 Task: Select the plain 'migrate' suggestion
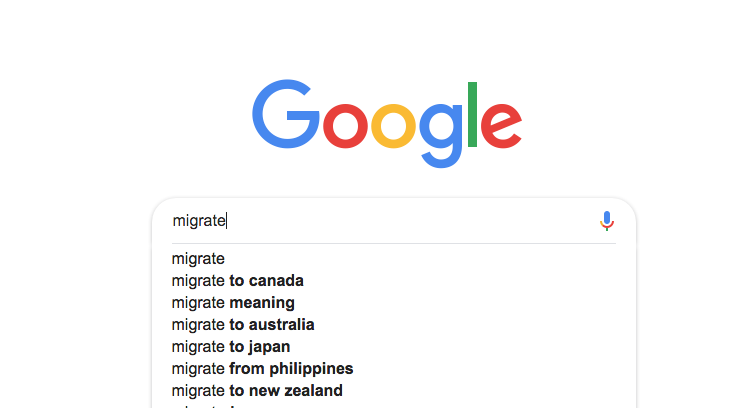[198, 258]
